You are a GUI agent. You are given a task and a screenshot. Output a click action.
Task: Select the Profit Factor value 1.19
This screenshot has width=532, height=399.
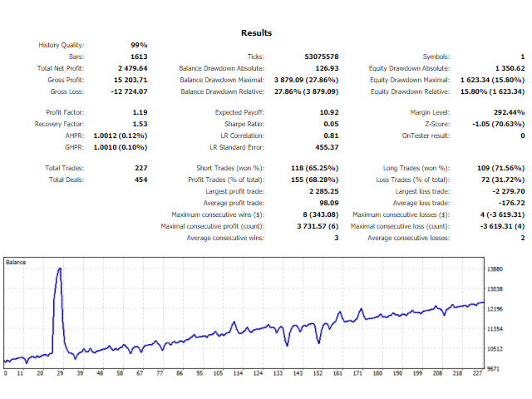[140, 111]
